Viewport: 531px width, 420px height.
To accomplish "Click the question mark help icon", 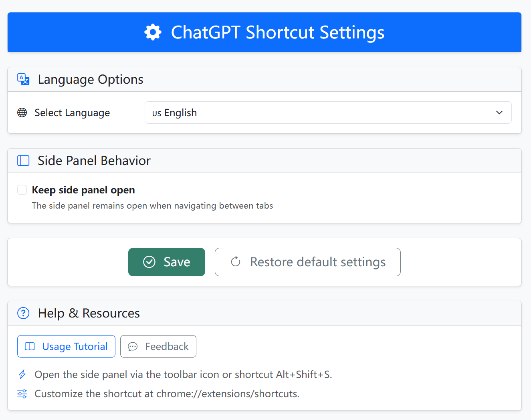I will (x=23, y=313).
